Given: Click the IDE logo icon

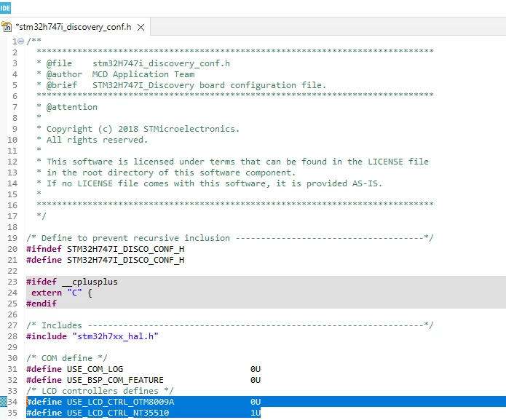Looking at the screenshot, I should pos(5,8).
